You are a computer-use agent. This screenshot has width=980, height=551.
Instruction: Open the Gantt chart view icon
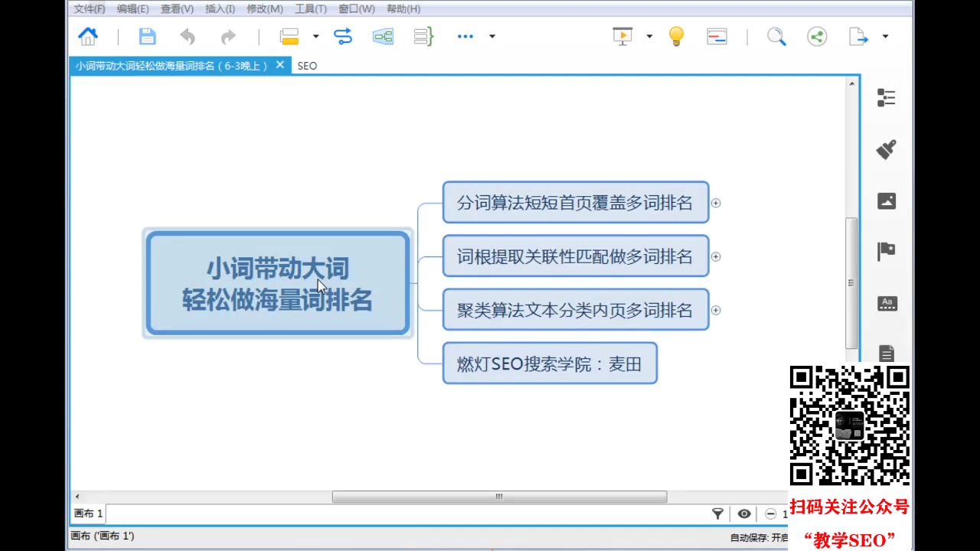[717, 36]
